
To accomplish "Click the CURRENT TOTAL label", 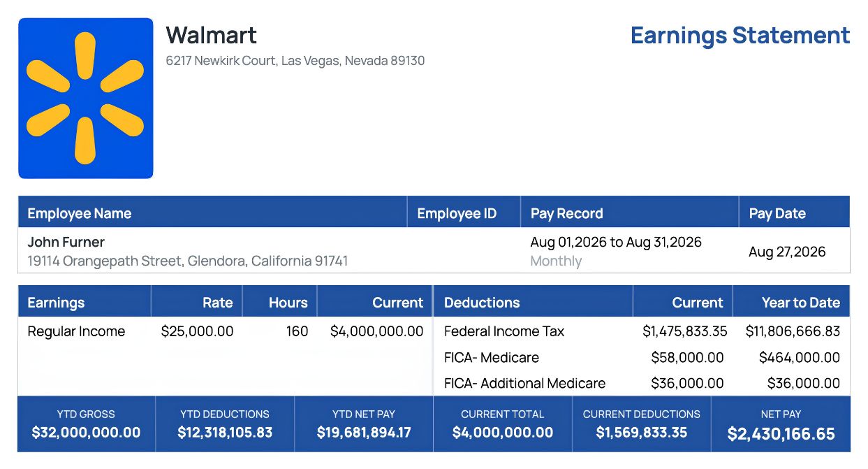I will 503,414.
